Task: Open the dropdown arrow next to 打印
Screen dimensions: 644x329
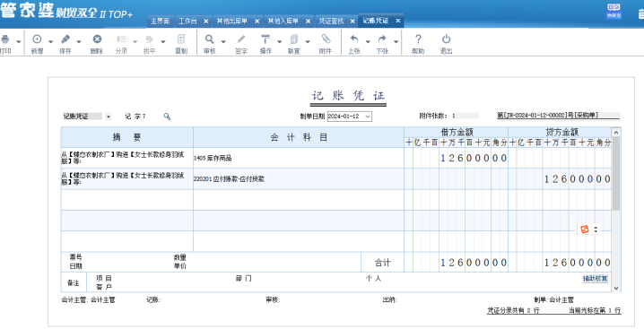Action: coord(19,41)
